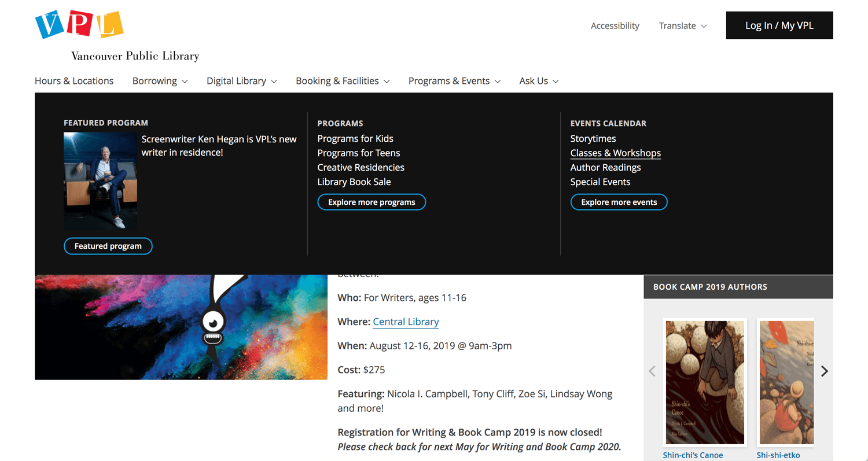Click the Shin-chi's Canoe book cover
Screen dimensions: 868x461
point(705,382)
